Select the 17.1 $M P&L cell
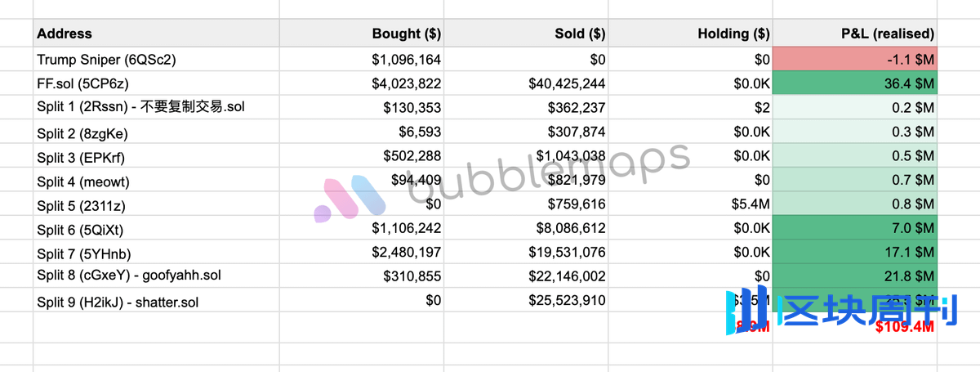 click(x=855, y=252)
